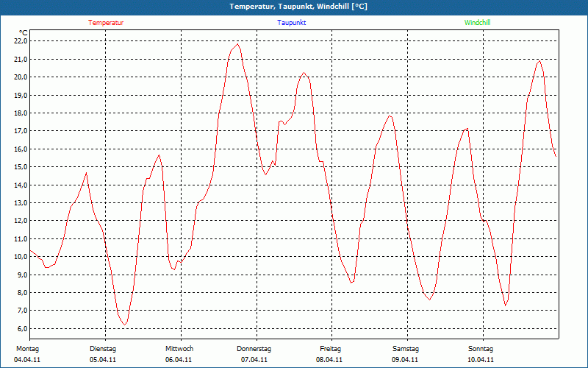This screenshot has width=588, height=368.
Task: Click the Sonntag day label
Action: (x=481, y=349)
